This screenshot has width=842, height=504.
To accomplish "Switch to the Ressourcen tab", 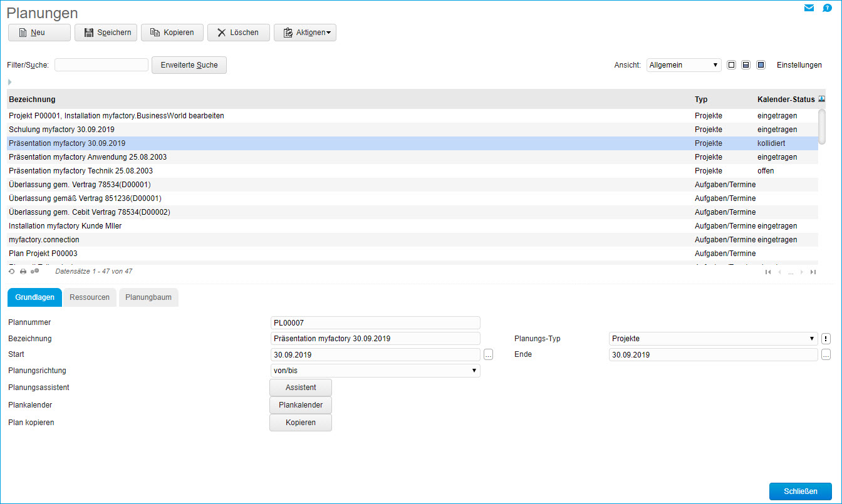I will pyautogui.click(x=90, y=297).
